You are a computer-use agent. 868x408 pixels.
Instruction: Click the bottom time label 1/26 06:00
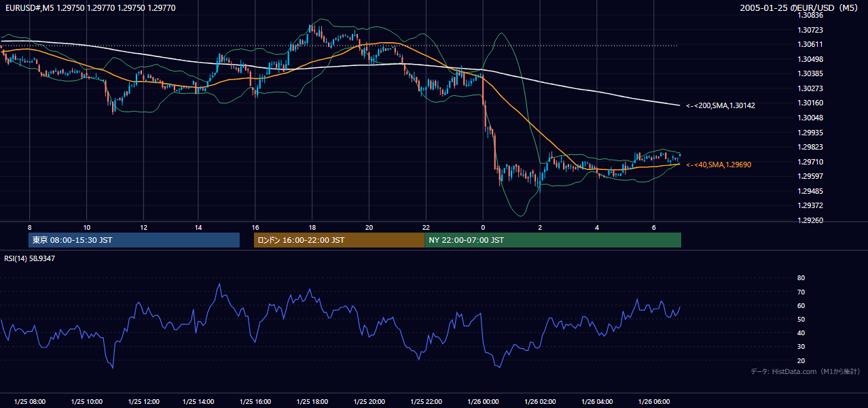point(653,402)
